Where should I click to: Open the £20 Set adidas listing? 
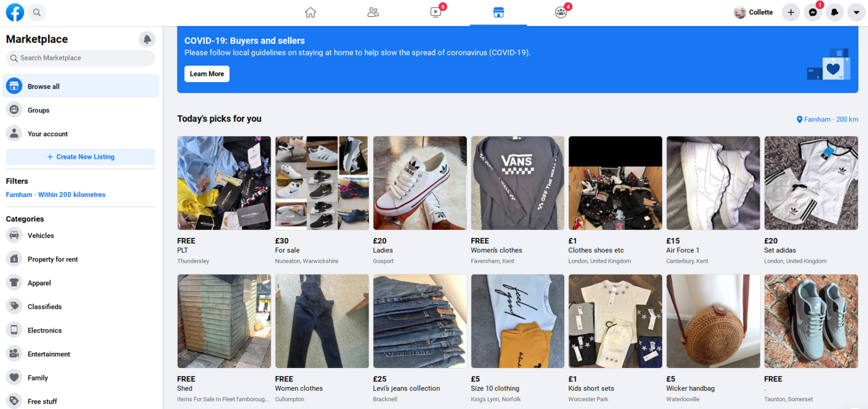(811, 183)
